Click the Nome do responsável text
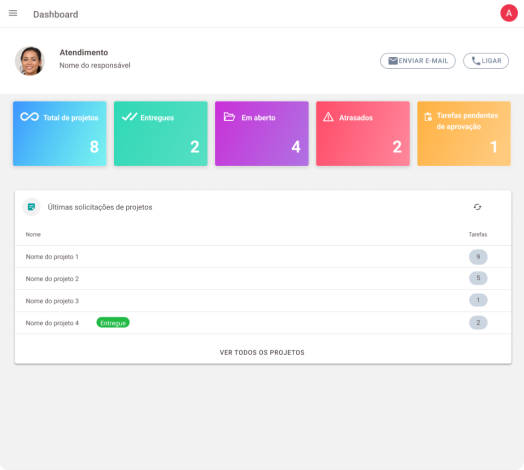524x470 pixels. (95, 66)
